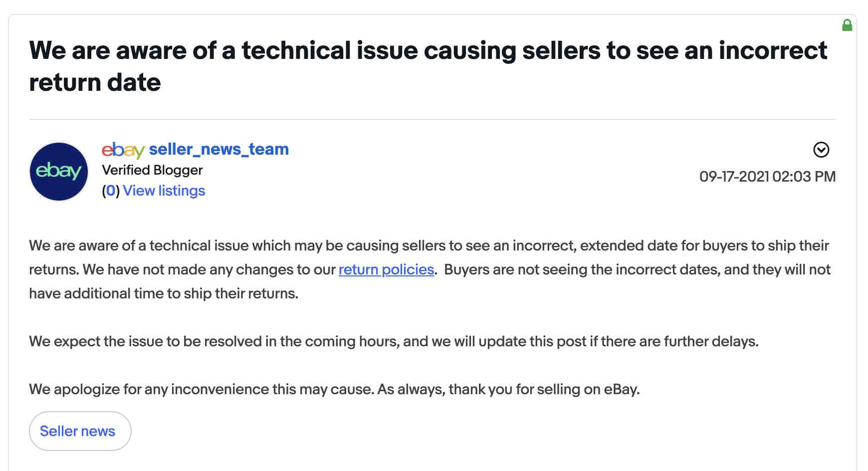Open the View listings link

tap(164, 191)
